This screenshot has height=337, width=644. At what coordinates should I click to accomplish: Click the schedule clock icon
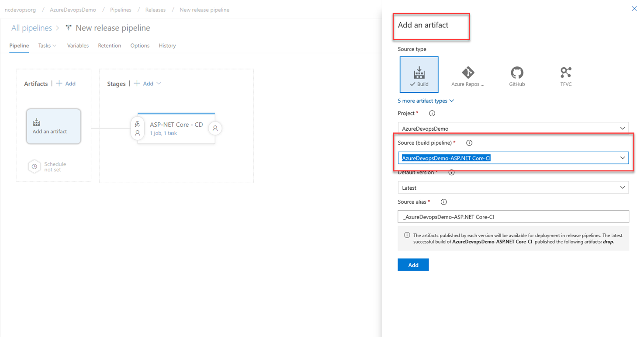(x=34, y=167)
